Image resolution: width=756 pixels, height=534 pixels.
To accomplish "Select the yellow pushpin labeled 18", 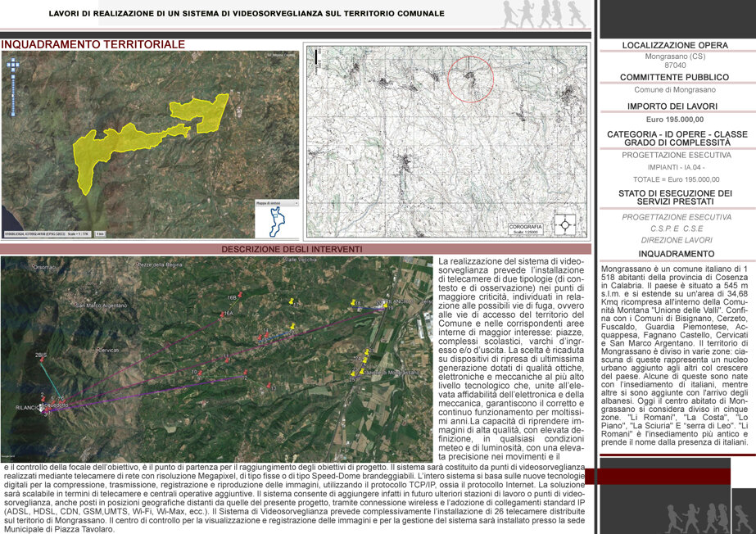I will pos(353,302).
